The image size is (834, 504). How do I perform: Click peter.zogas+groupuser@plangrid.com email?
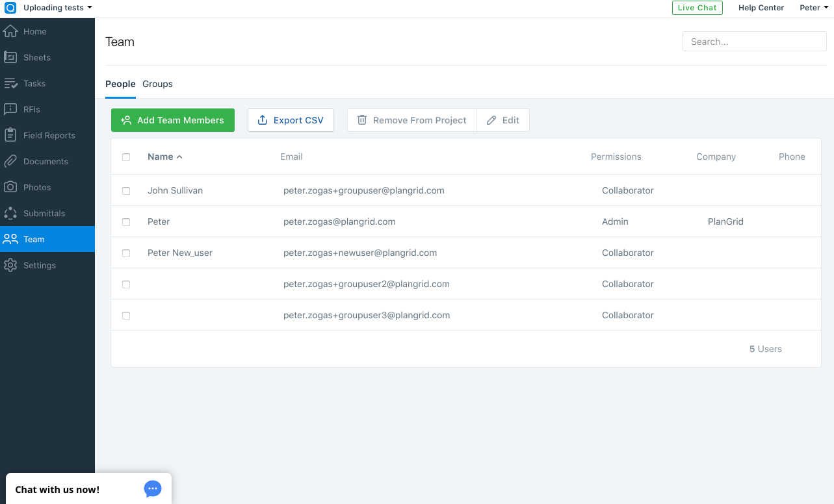(x=364, y=190)
